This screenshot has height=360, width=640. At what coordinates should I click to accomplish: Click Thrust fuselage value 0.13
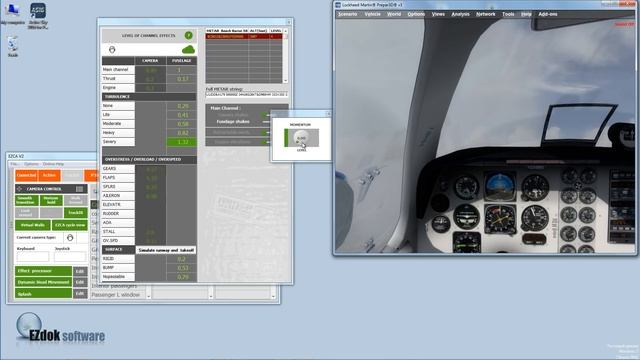pos(181,78)
